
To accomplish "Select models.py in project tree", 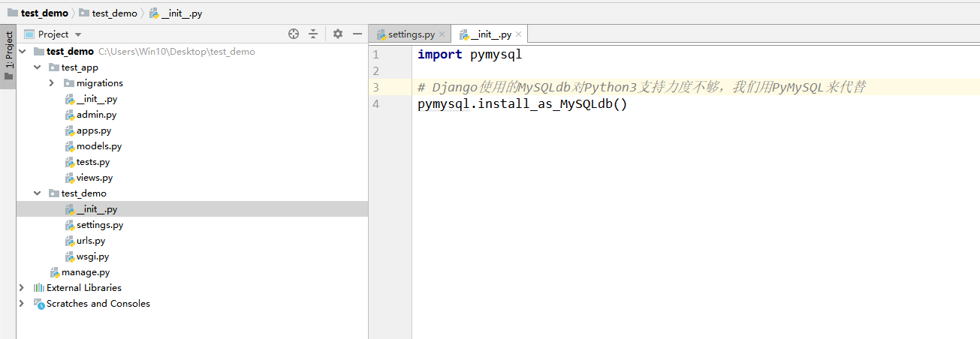I will (99, 146).
